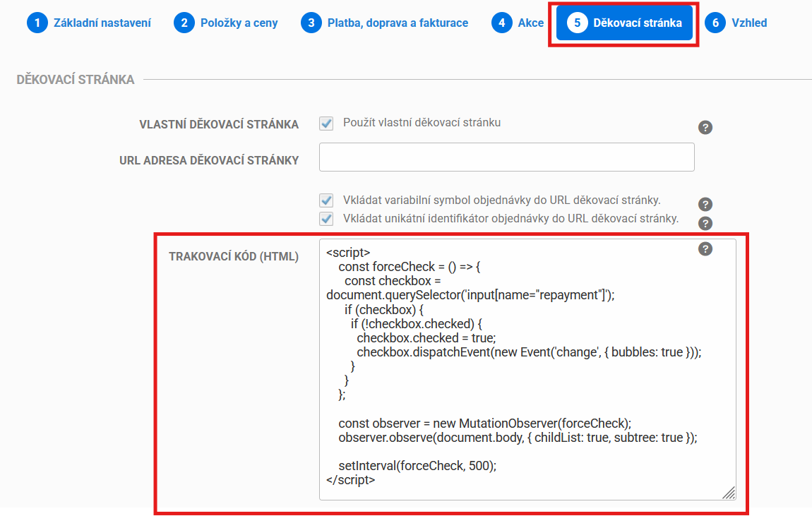Viewport: 812px width, 516px height.
Task: Click the TRAKOVACÍ KÓD (HTML) label
Action: pos(234,257)
